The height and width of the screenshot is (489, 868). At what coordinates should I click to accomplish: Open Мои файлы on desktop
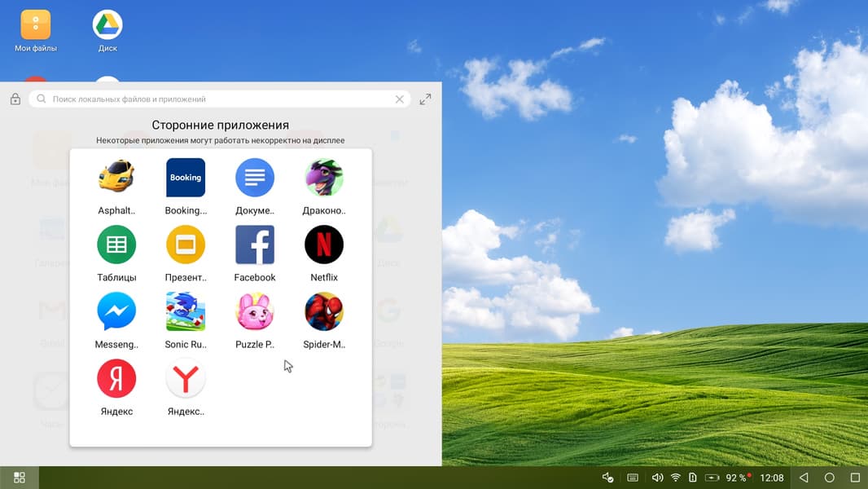click(x=36, y=31)
